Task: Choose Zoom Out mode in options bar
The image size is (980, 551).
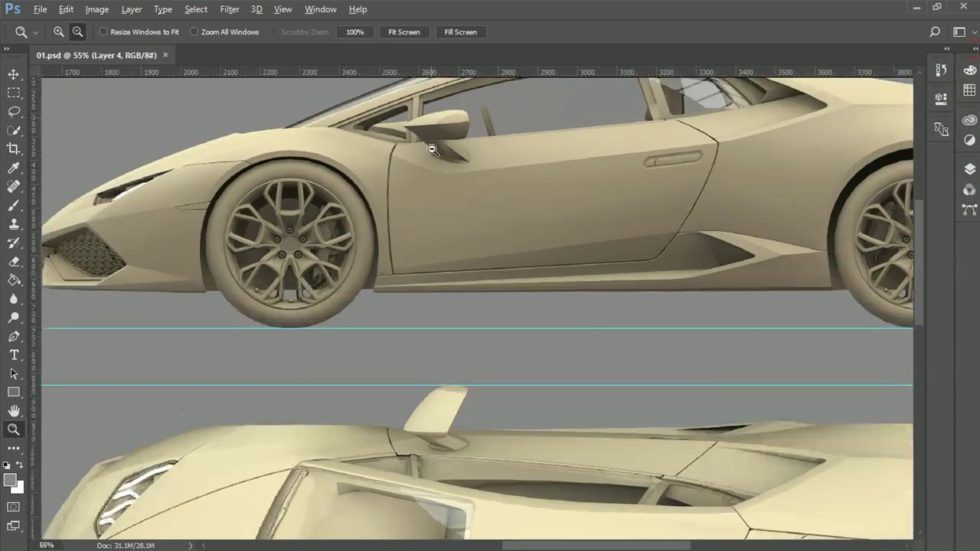Action: tap(77, 32)
